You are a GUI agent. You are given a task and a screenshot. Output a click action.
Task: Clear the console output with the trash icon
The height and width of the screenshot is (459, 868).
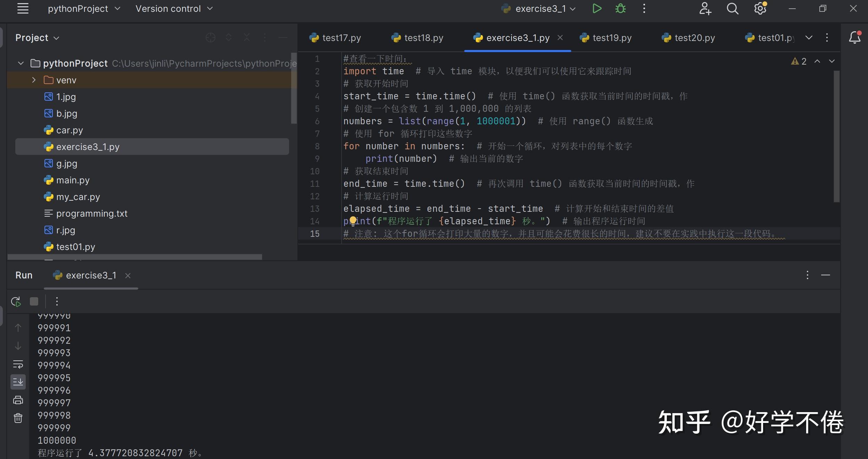[x=18, y=418]
